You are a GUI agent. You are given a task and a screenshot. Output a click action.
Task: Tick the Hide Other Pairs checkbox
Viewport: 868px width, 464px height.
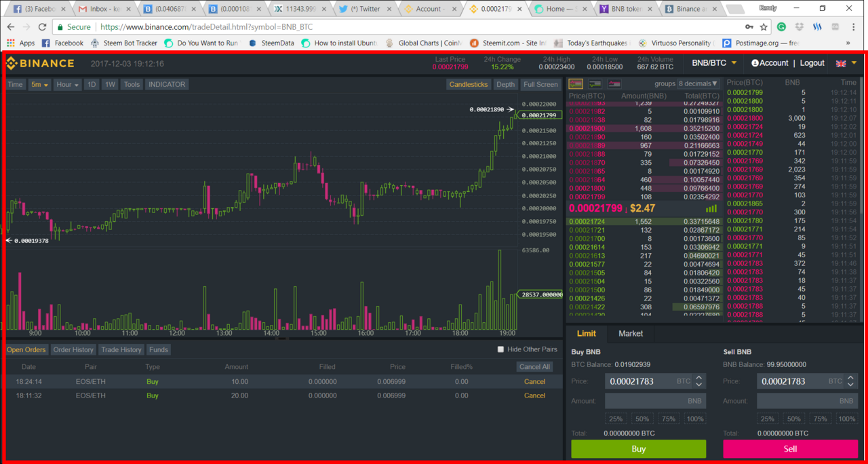500,349
